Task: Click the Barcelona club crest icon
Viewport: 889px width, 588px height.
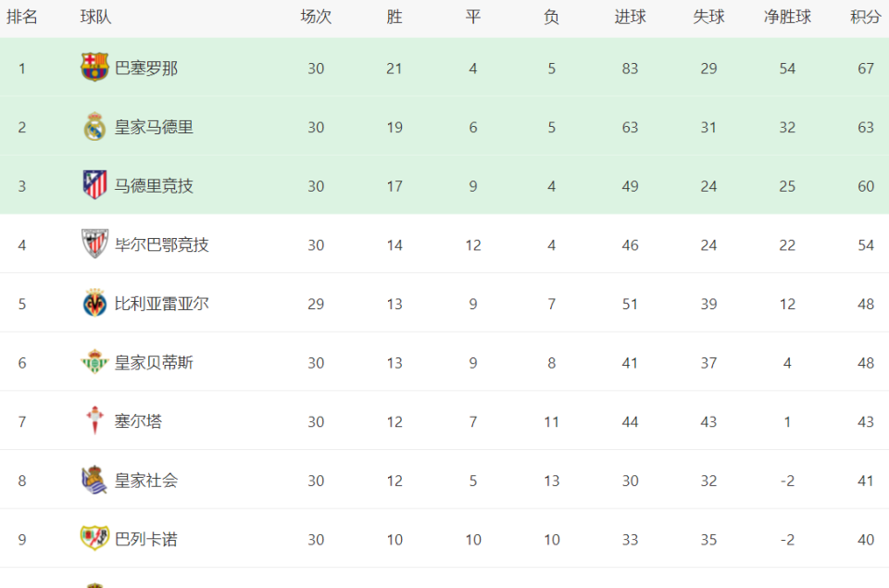Action: coord(94,68)
